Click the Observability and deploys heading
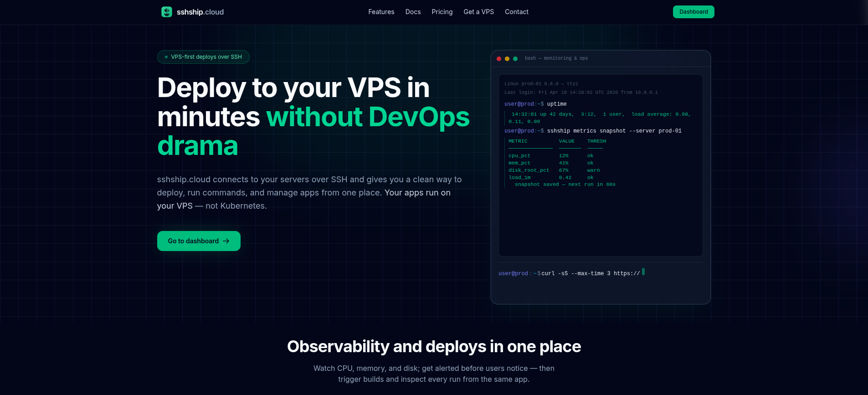Viewport: 868px width, 395px height. (434, 347)
